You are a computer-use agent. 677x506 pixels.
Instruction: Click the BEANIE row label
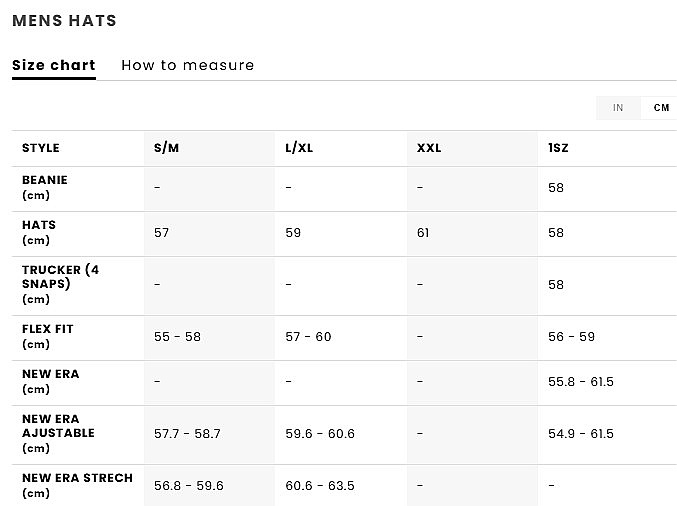tap(45, 187)
